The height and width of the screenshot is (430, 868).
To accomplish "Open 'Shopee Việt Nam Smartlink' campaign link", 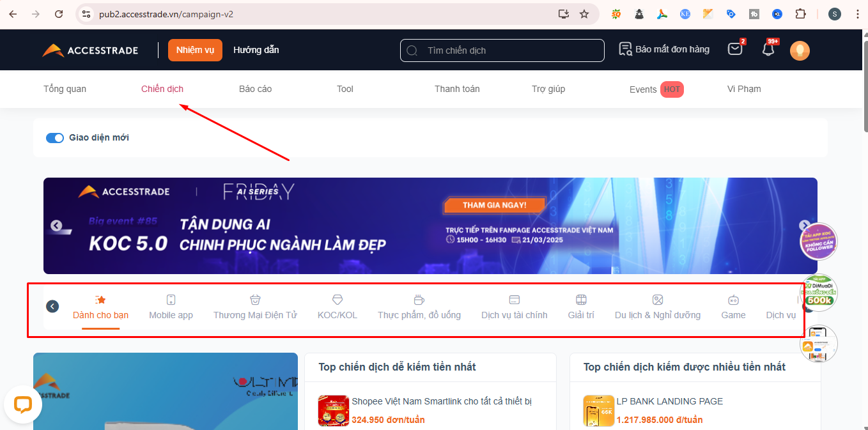I will click(x=442, y=401).
